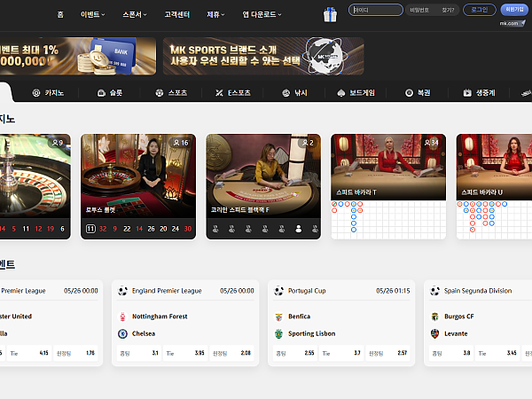
Task: Go to 홈 in the top menu
Action: 60,14
